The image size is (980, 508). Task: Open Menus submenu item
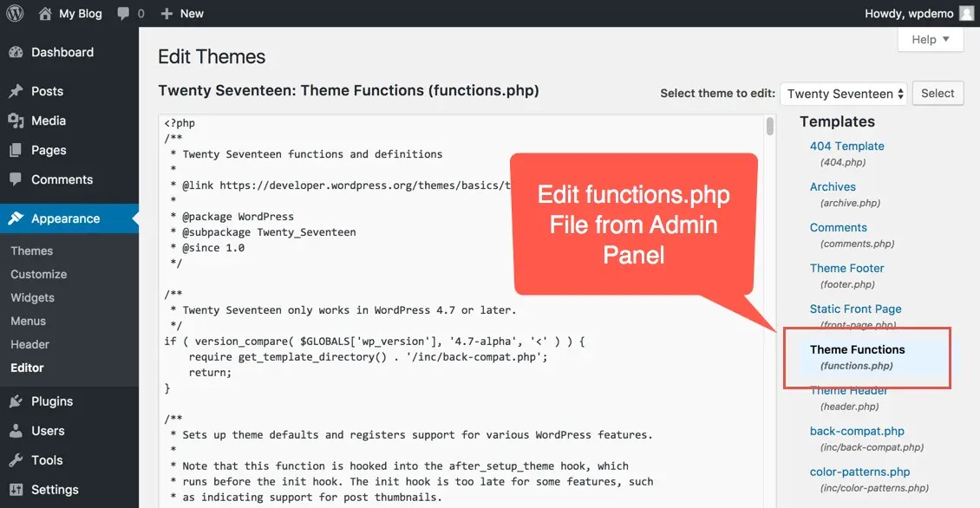[28, 321]
